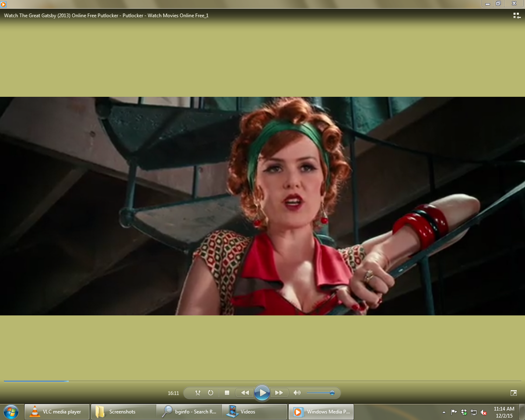
Task: Open bginfo Search Results taskbar button
Action: 189,412
